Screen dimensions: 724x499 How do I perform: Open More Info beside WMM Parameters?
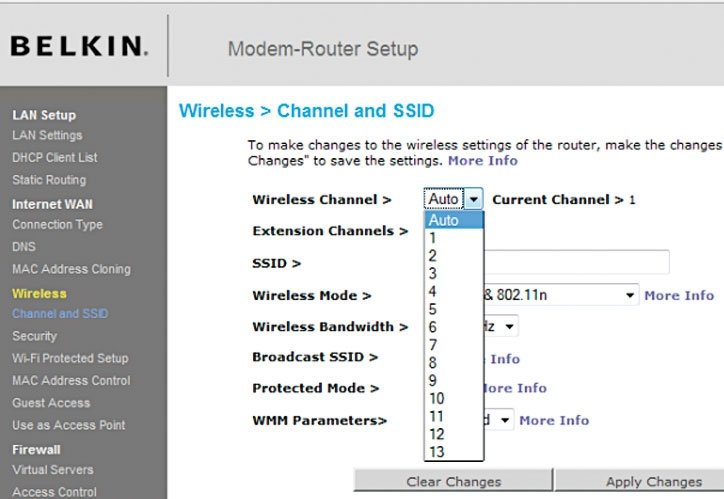[554, 420]
